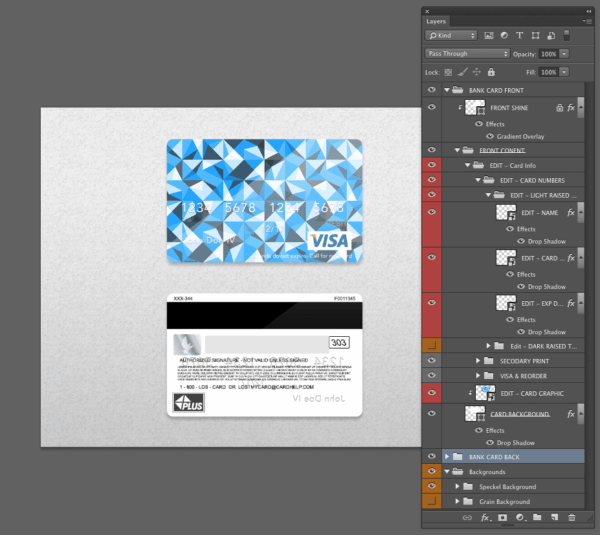Select the Layers tab

436,21
